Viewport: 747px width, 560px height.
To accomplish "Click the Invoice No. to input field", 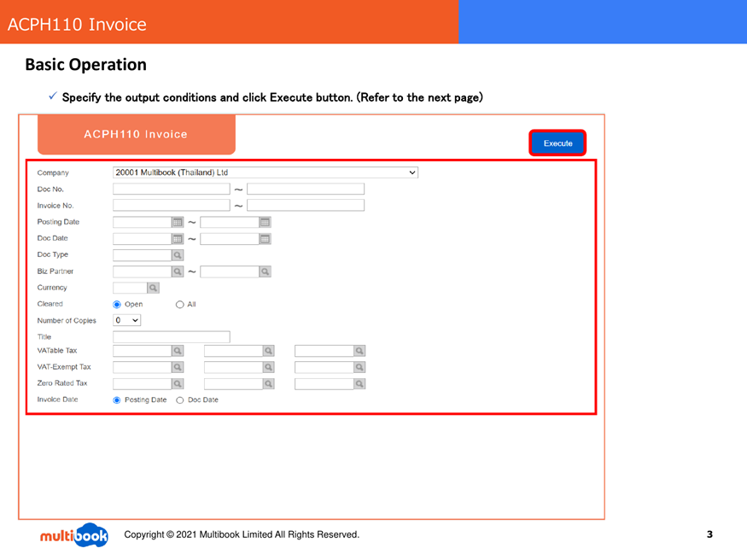I will tap(306, 205).
